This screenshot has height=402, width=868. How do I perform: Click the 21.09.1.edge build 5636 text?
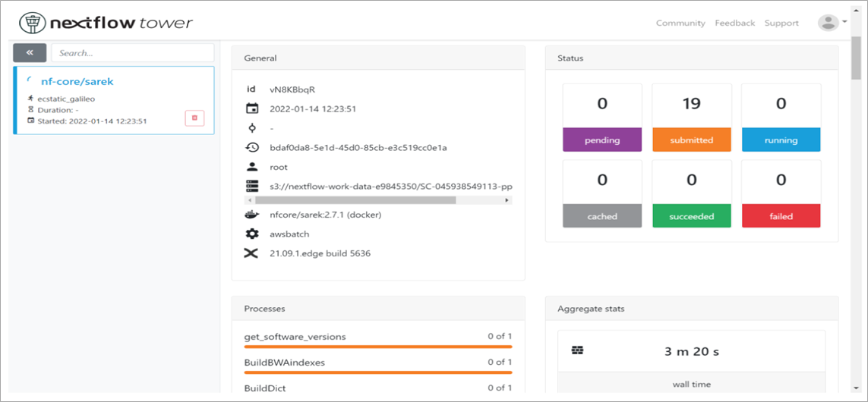320,254
